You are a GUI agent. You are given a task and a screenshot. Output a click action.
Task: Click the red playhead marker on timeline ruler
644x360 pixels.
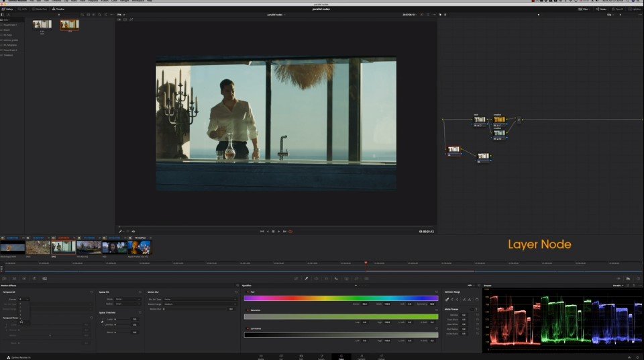click(x=366, y=263)
